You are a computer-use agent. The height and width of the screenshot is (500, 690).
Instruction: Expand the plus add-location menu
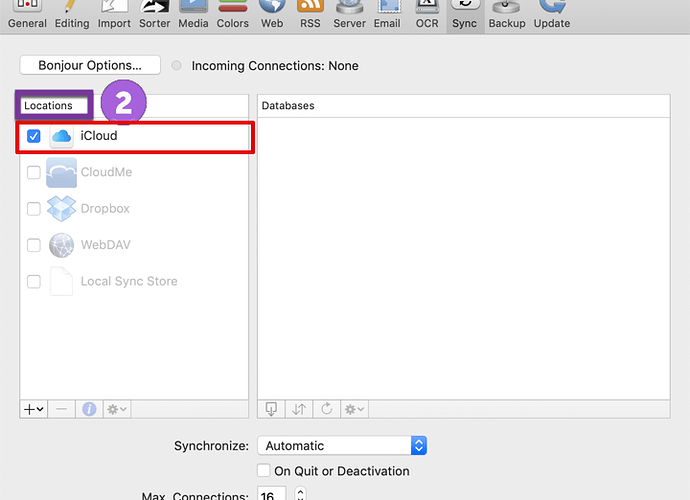[33, 409]
